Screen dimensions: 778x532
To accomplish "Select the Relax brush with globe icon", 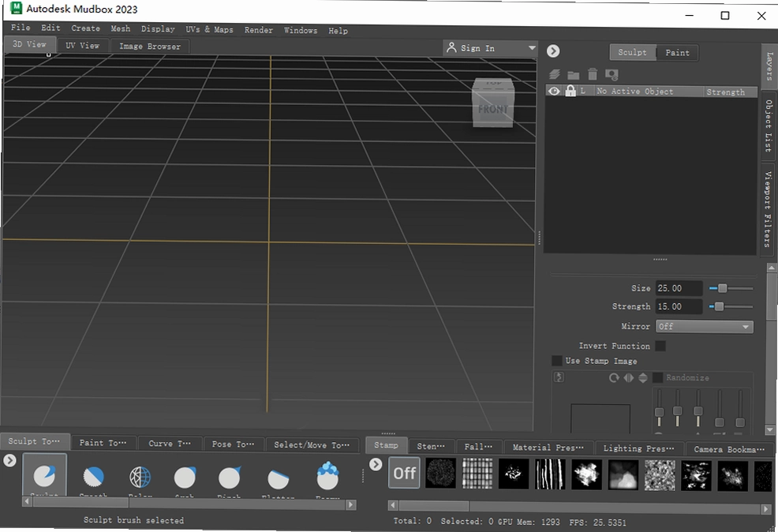I will [140, 478].
